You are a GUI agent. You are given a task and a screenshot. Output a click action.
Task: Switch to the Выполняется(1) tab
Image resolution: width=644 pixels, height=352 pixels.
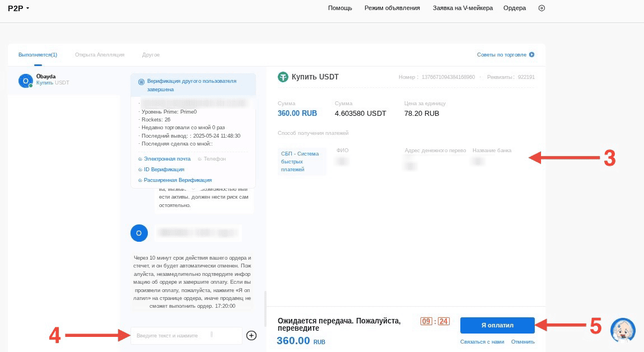[x=38, y=55]
